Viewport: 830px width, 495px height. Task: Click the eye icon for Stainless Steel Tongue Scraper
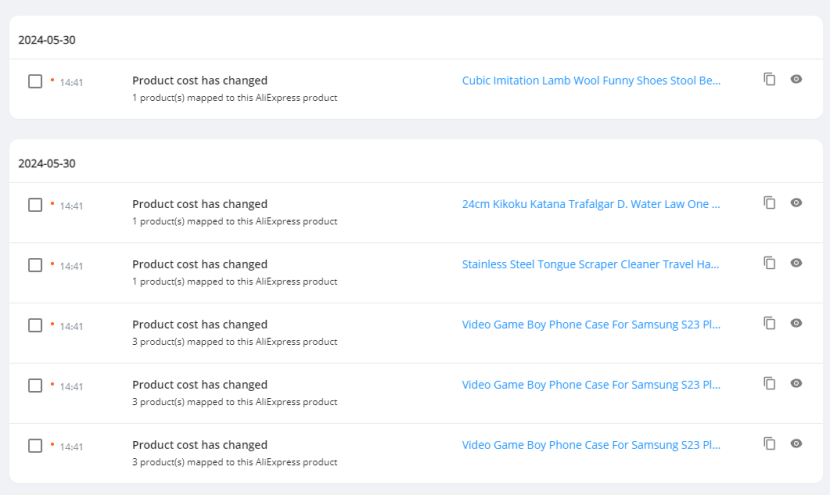(x=796, y=263)
